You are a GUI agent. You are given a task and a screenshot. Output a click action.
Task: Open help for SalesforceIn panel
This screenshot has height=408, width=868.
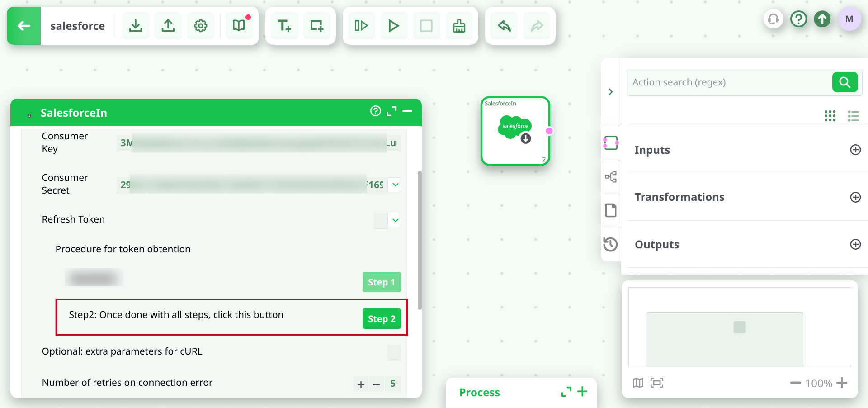[x=376, y=111]
